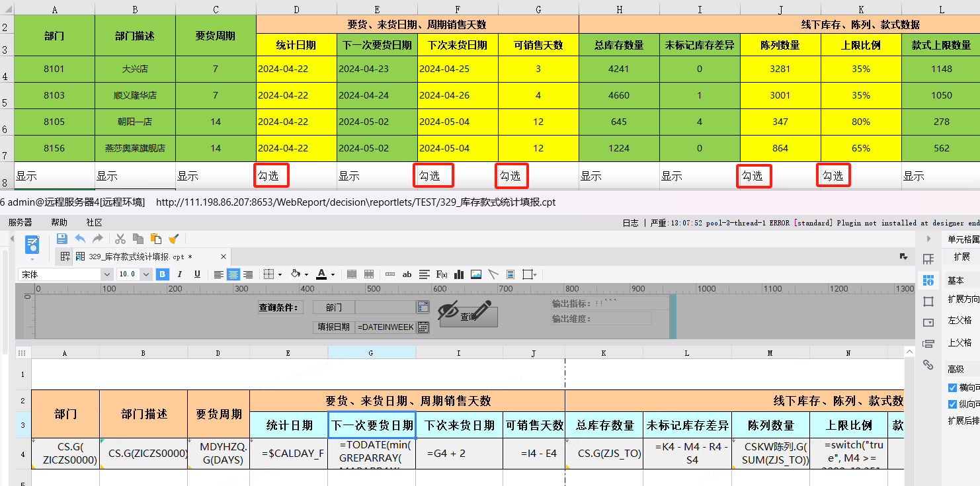Viewport: 980px width, 486px height.
Task: Insert a formula with the F(x) icon
Action: [x=442, y=274]
